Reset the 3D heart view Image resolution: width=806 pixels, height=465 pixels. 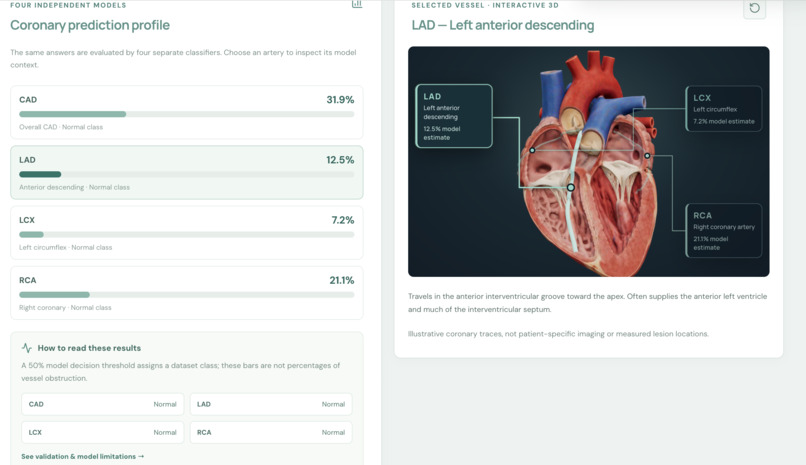tap(754, 8)
